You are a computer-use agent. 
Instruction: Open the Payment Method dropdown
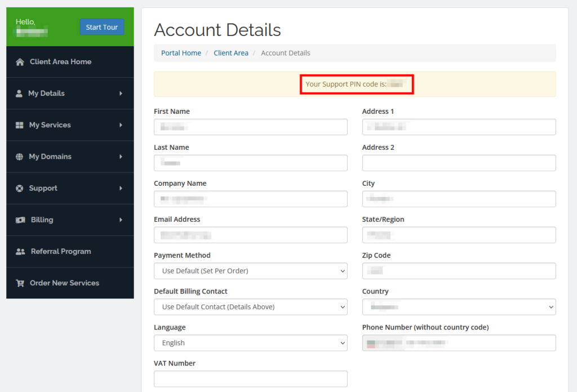click(x=250, y=271)
